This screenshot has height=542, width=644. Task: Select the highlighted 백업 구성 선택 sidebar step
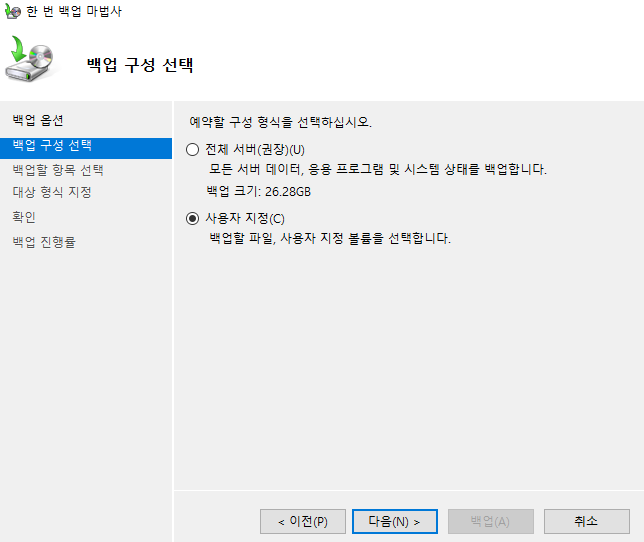point(86,148)
